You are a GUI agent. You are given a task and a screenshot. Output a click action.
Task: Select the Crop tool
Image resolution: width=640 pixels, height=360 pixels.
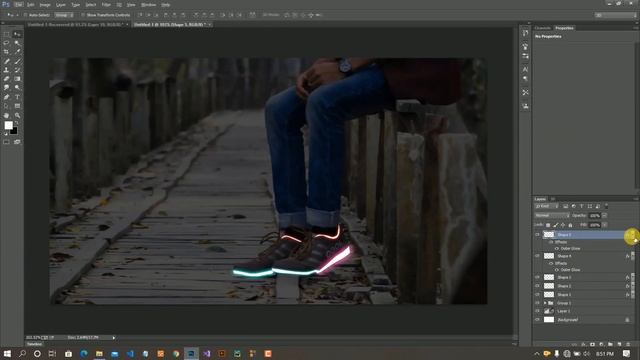(x=7, y=52)
